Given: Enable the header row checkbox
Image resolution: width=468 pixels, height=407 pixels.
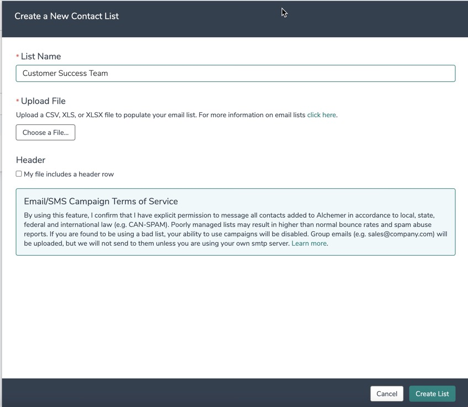Looking at the screenshot, I should point(19,174).
